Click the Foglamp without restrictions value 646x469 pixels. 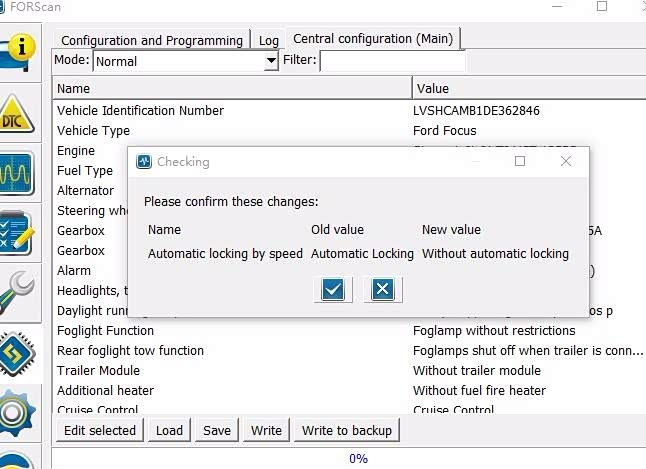click(x=494, y=331)
